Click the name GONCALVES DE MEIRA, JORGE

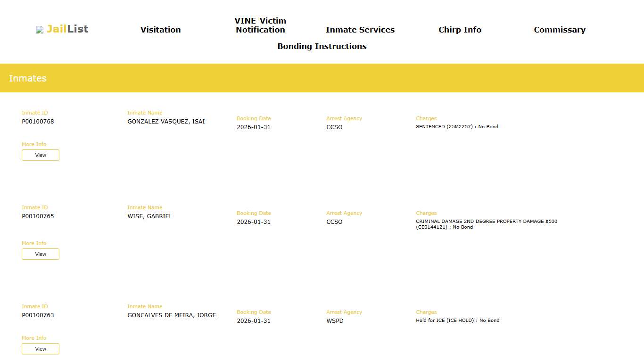tap(172, 315)
